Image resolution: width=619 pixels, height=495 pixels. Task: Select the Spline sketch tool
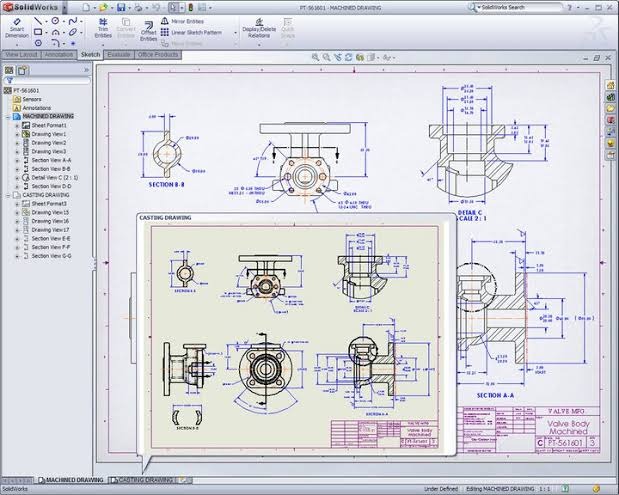pos(73,21)
